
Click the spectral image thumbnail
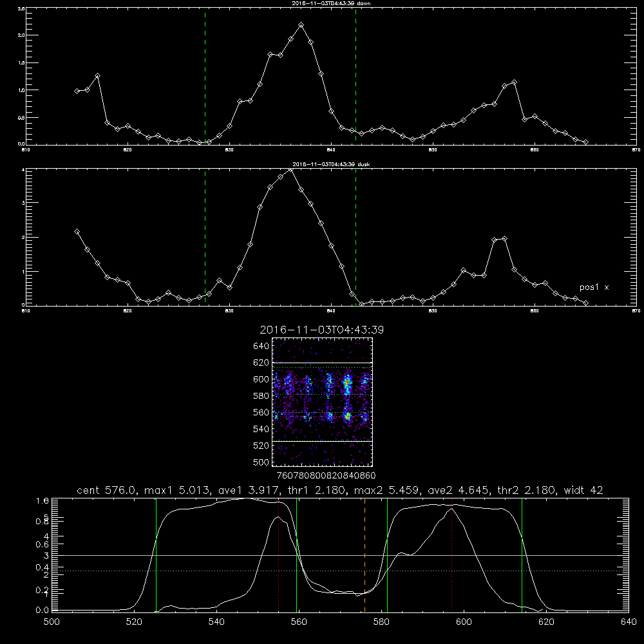(x=322, y=402)
